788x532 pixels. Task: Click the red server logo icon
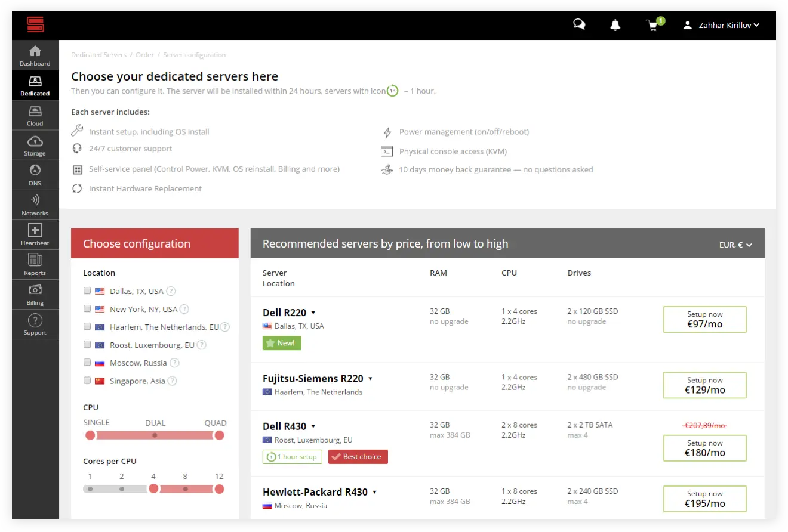tap(35, 25)
